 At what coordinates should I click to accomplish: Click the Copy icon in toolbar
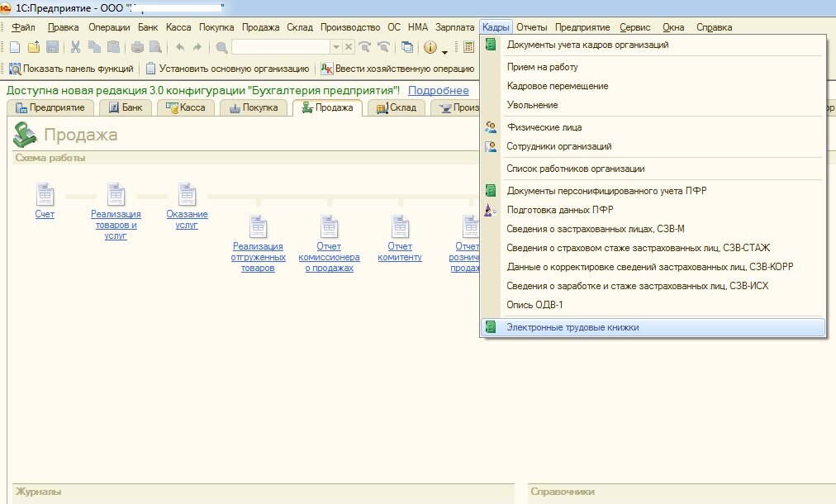(x=94, y=47)
